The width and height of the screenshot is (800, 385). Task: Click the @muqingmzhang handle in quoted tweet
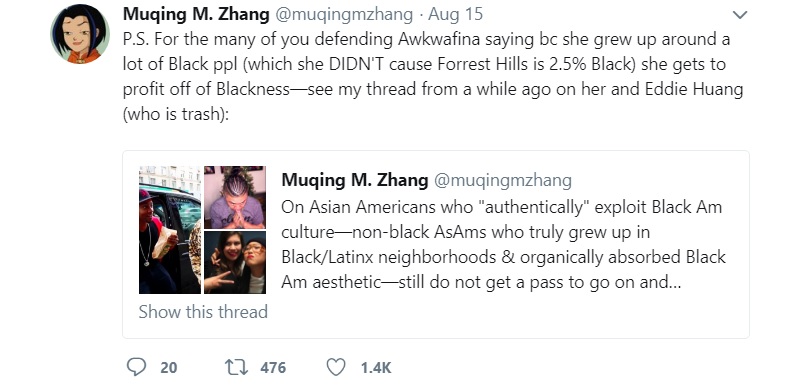[503, 179]
